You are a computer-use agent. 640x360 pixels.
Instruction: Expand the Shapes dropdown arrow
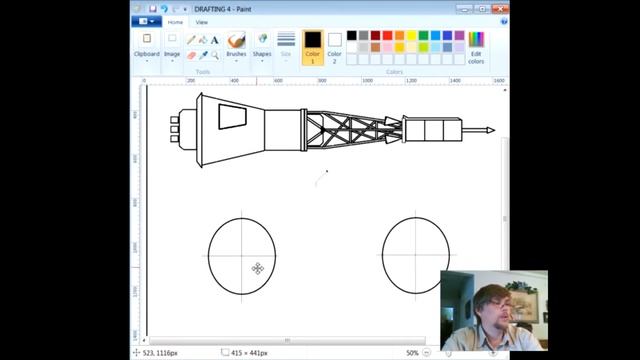coord(262,61)
